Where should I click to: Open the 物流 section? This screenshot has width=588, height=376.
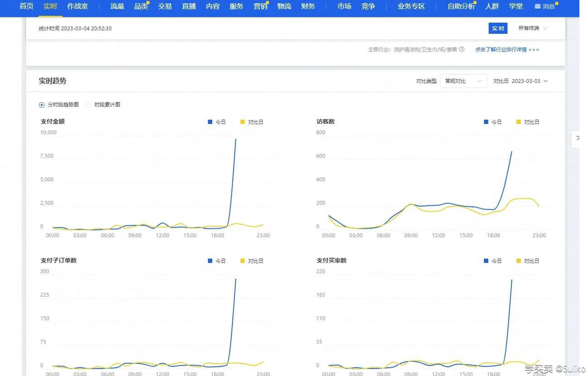284,6
